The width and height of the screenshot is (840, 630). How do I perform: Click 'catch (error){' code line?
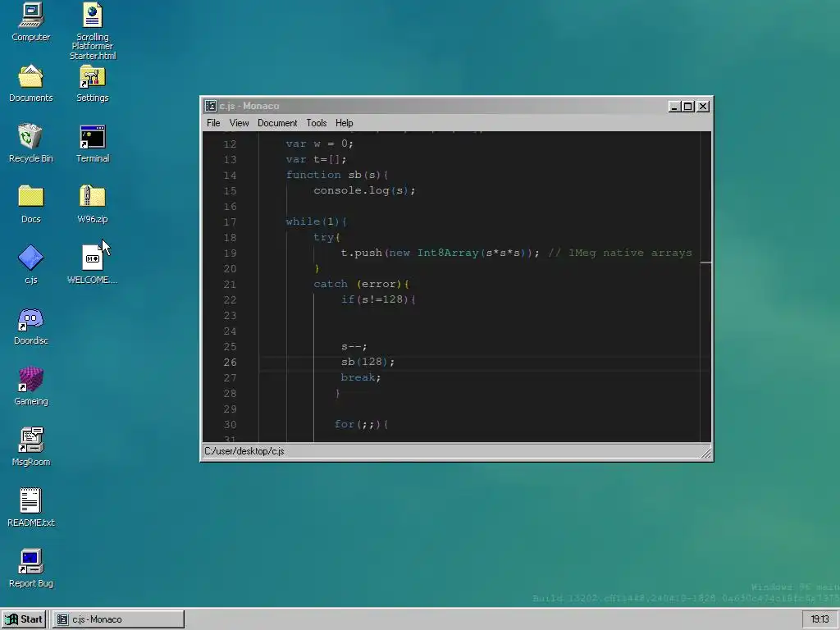pyautogui.click(x=362, y=284)
